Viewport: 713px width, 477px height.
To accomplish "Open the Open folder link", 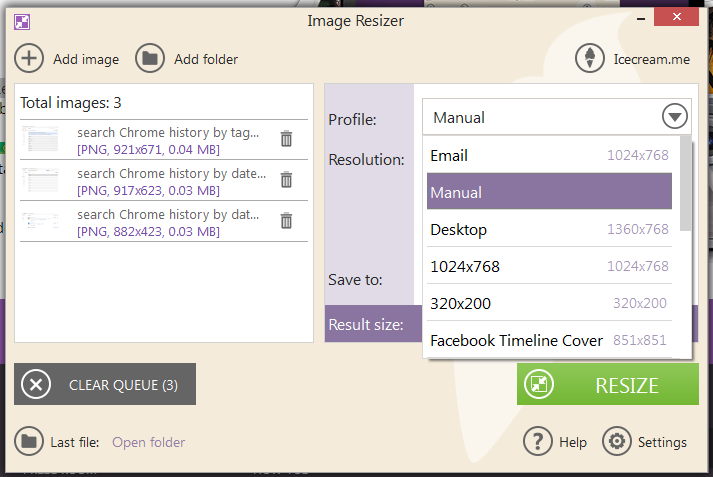I will pos(148,442).
